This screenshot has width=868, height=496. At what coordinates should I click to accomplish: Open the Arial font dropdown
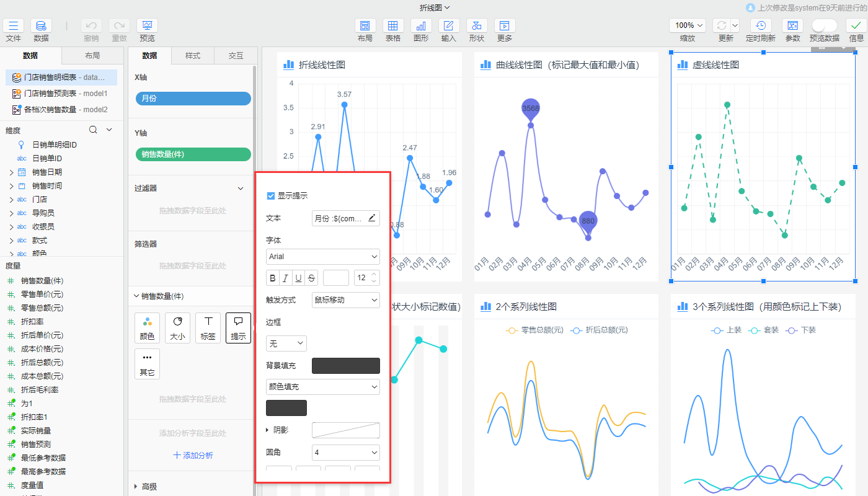click(x=322, y=257)
